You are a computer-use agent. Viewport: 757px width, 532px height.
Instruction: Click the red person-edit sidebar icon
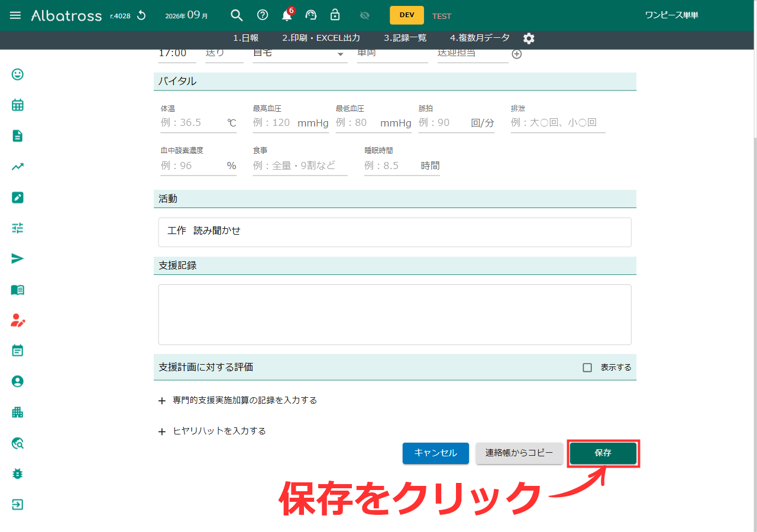pos(18,320)
